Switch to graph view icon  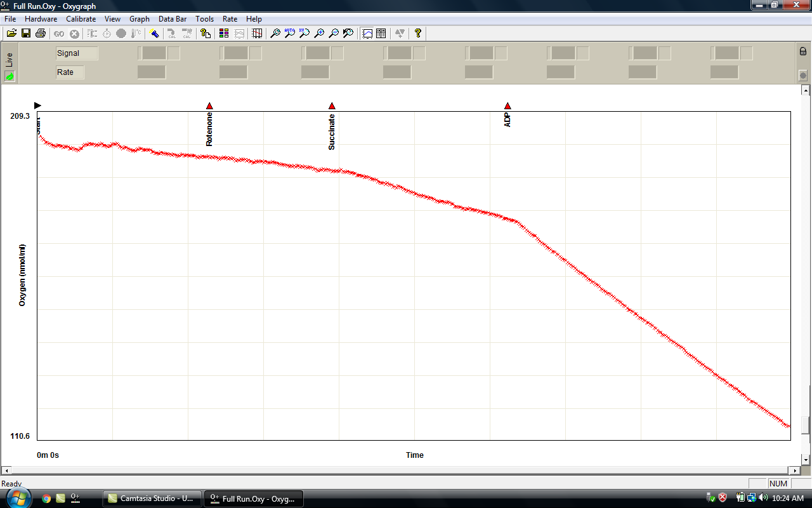pos(367,33)
